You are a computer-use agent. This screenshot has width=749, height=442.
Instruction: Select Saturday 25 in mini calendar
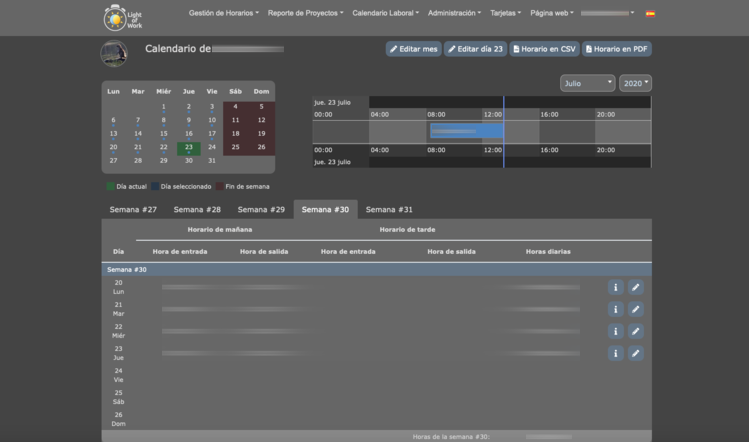(235, 147)
